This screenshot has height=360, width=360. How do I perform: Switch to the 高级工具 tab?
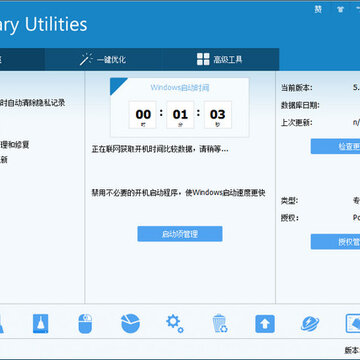tap(220, 59)
